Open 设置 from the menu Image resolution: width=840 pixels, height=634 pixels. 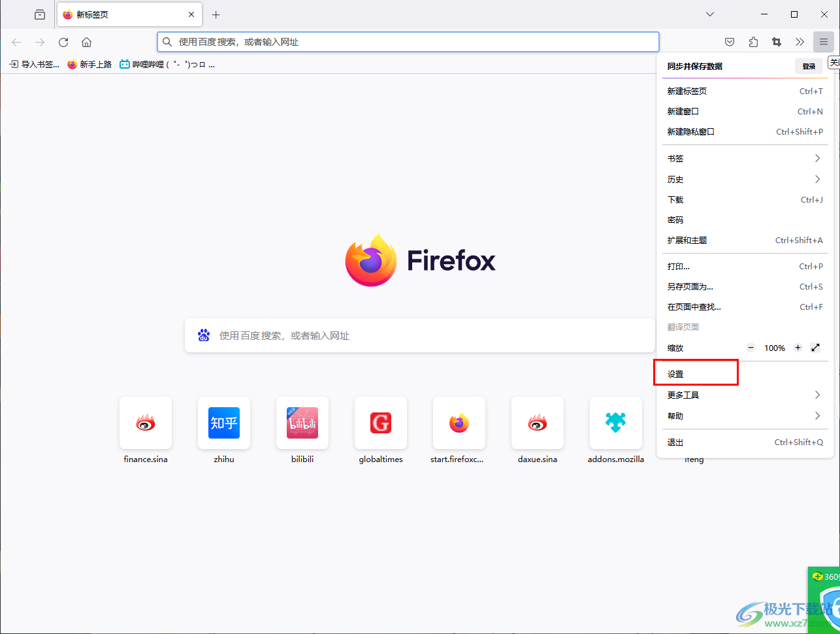click(745, 375)
